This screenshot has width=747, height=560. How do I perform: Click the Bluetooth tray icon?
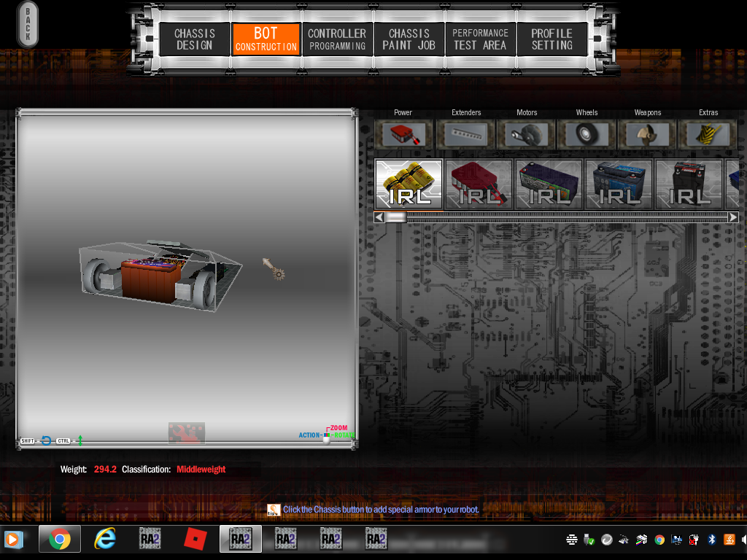tap(712, 540)
